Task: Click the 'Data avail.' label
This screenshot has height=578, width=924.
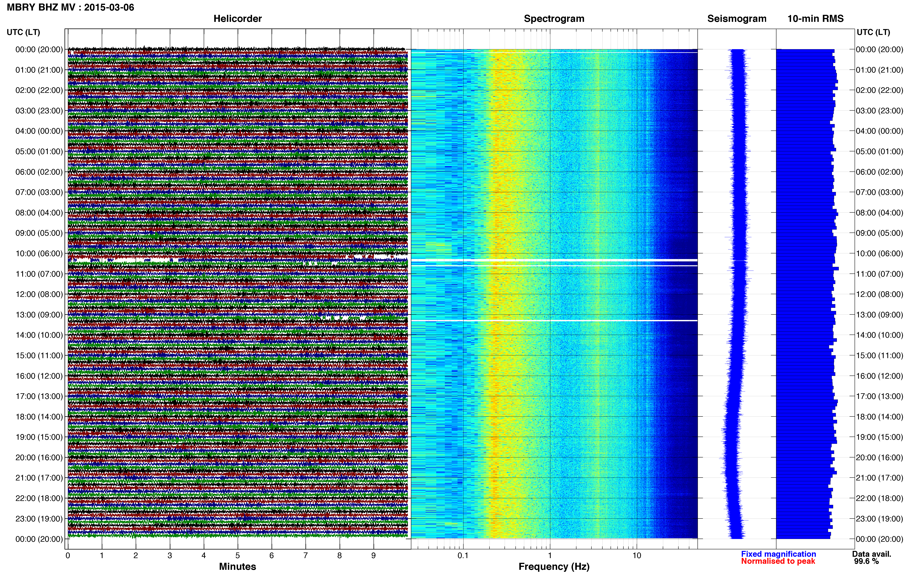Action: 872,554
